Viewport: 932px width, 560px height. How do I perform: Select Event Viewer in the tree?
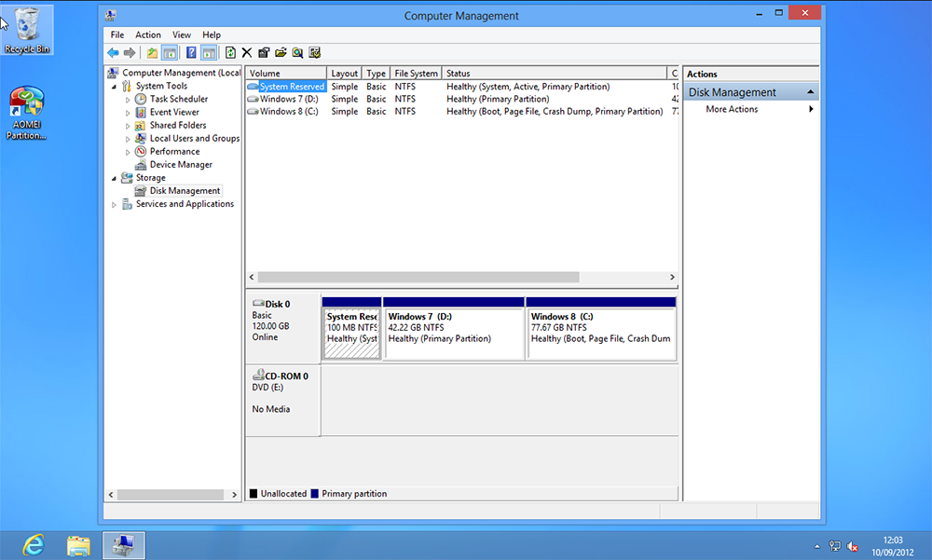click(174, 113)
